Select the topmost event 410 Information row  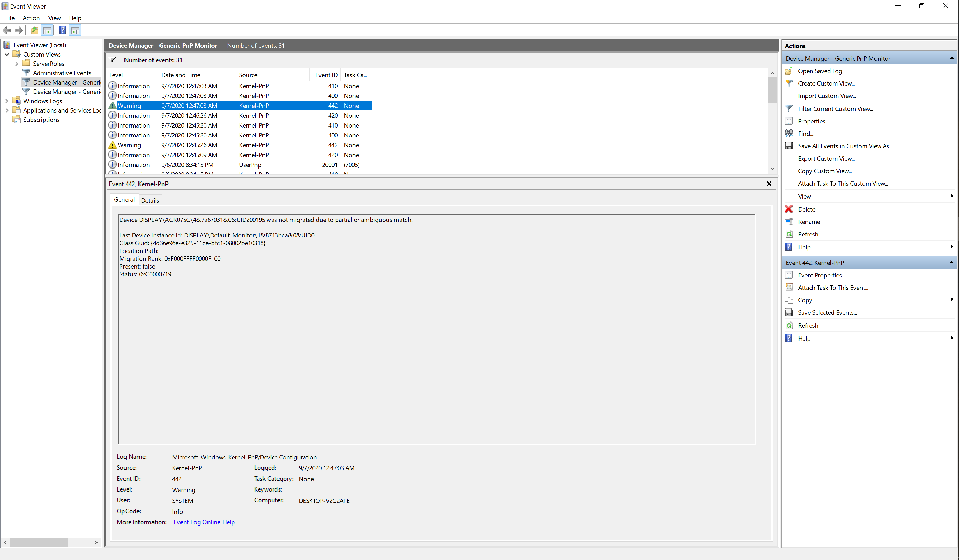pyautogui.click(x=240, y=86)
